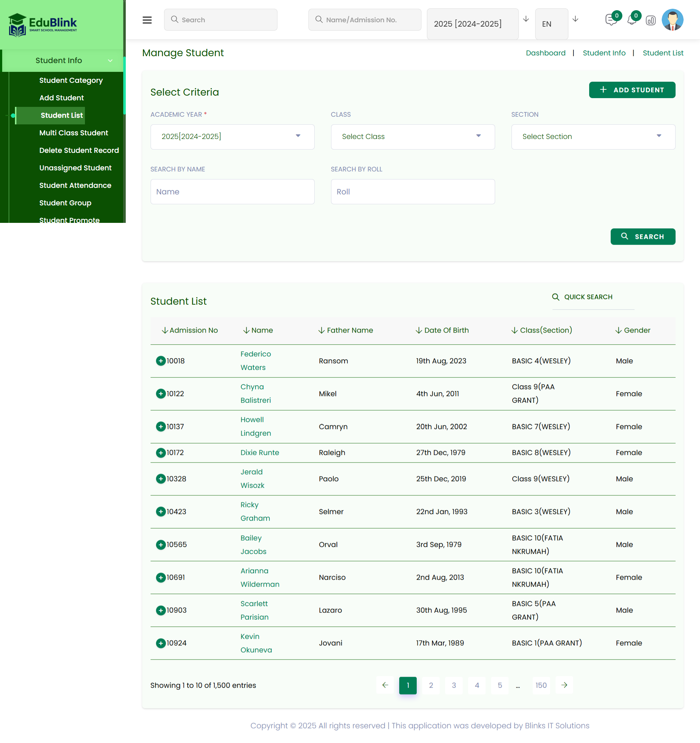
Task: Click the Add Student button
Action: (x=632, y=90)
